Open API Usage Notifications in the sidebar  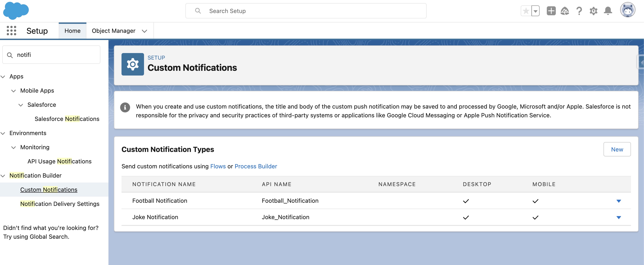(59, 161)
